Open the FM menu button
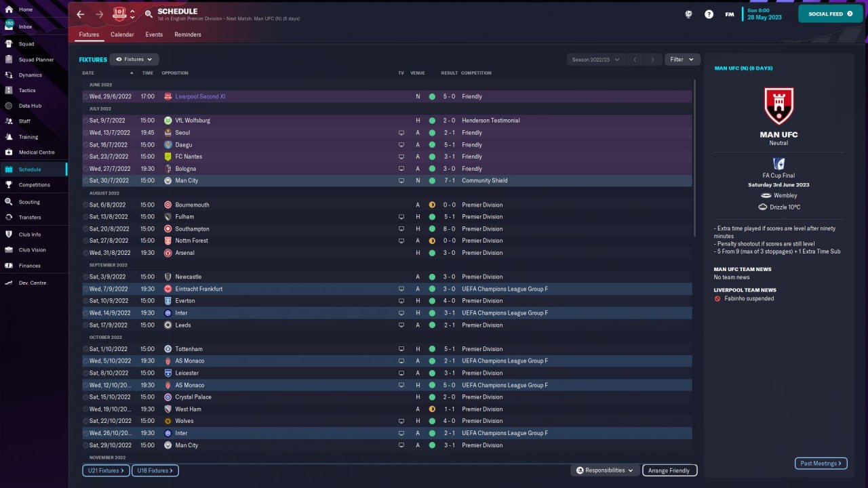 [x=730, y=14]
